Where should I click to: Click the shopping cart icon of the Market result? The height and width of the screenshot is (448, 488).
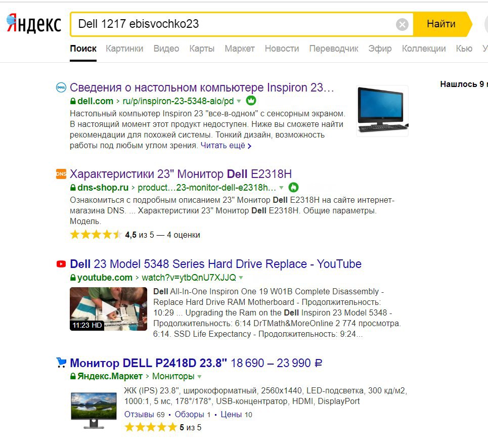click(61, 363)
